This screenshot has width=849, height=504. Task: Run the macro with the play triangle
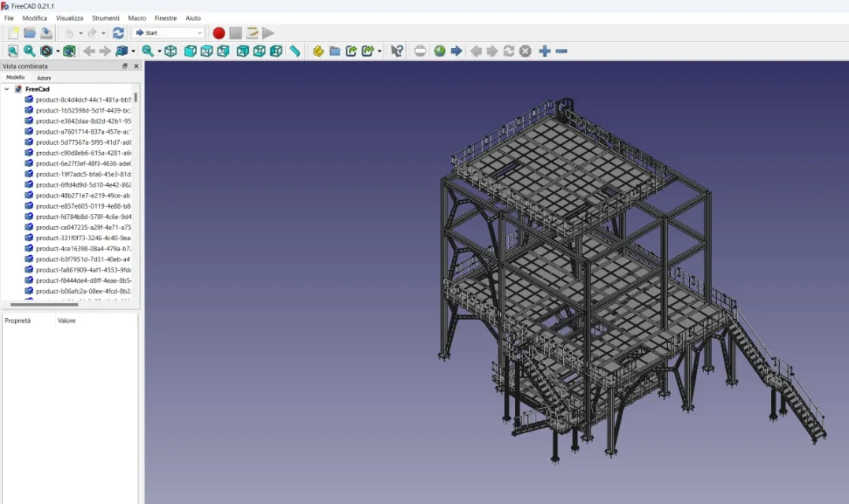[x=268, y=33]
